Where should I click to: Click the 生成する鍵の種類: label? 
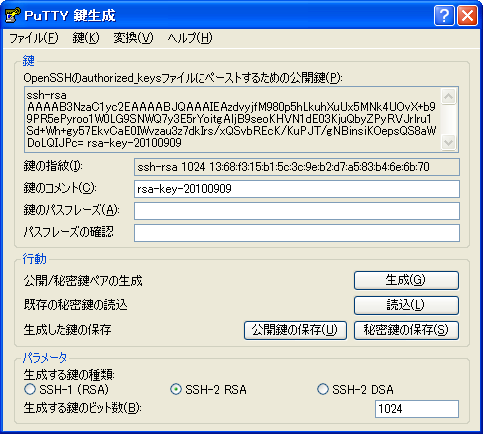tap(69, 375)
